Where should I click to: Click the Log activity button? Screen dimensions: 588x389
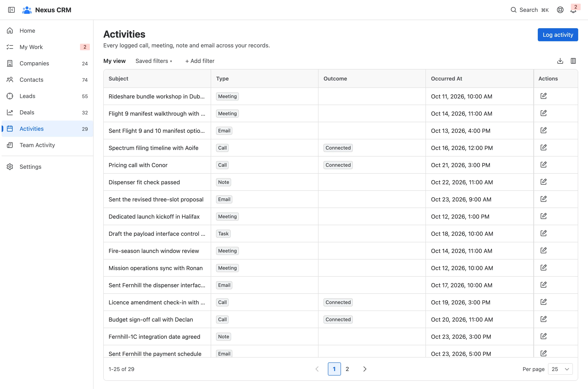tap(558, 35)
